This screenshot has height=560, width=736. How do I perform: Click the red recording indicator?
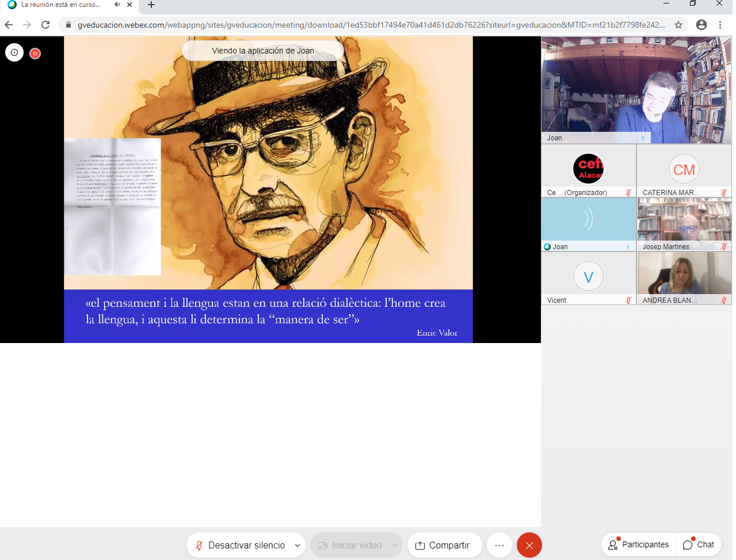click(35, 54)
